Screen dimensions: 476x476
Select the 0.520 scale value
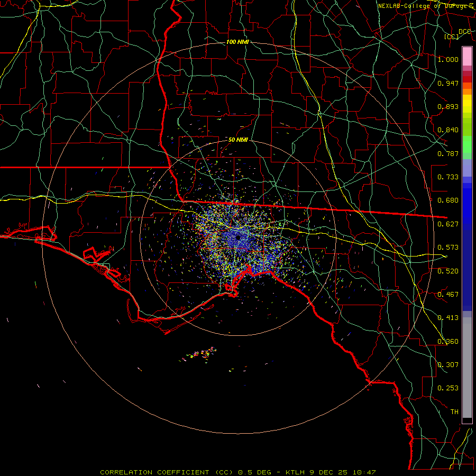[x=448, y=271]
